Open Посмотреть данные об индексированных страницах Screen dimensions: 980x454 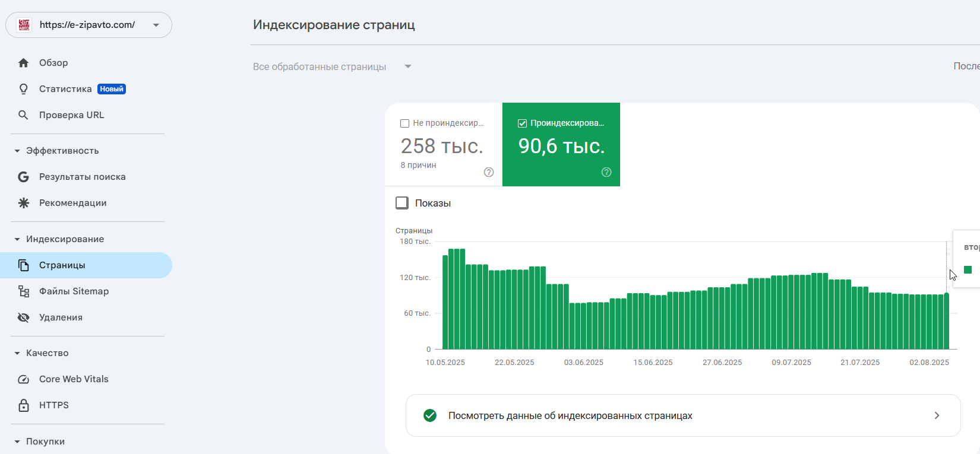click(683, 415)
